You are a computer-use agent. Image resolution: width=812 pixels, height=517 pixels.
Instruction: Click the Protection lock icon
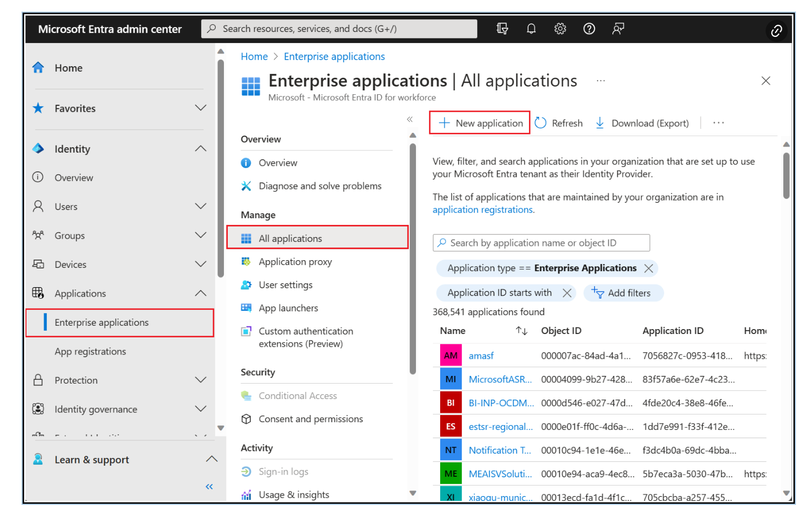[x=38, y=380]
